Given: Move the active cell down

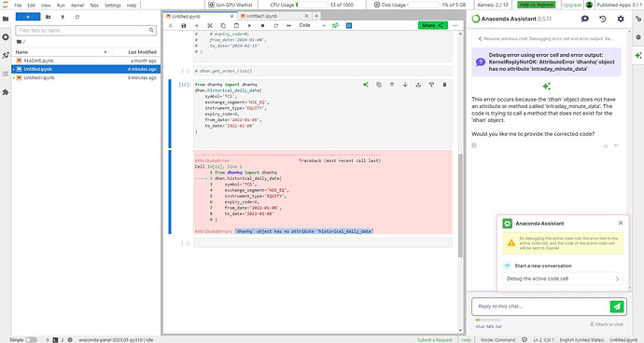Looking at the screenshot, I should (405, 85).
